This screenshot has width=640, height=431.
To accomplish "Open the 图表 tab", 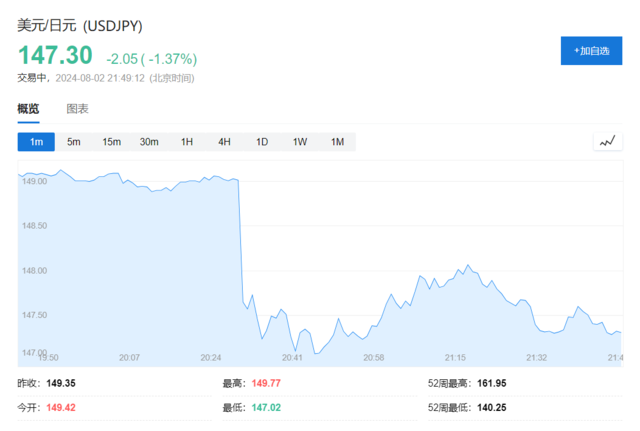I will (77, 109).
